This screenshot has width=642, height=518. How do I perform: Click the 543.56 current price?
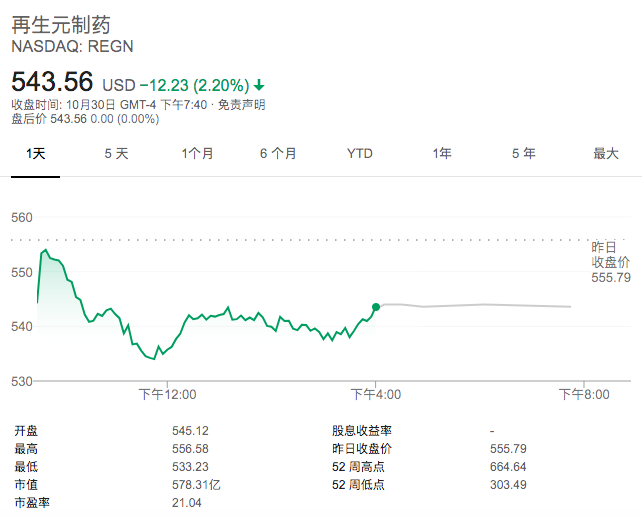(x=52, y=81)
